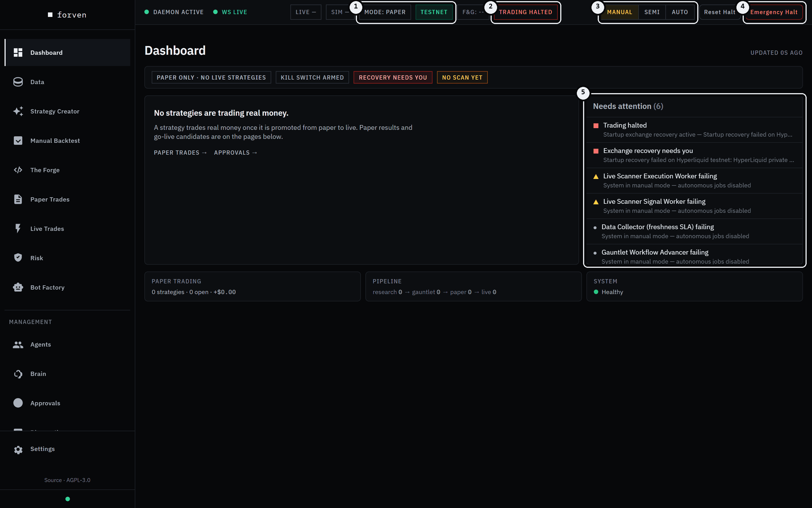
Task: Click the Approvals circle icon
Action: tap(18, 403)
